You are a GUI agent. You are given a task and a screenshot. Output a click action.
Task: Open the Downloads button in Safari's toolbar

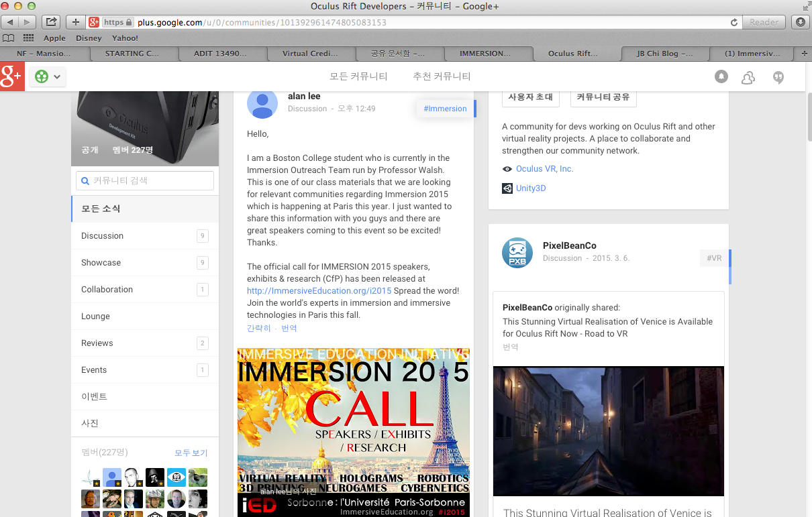[x=800, y=22]
